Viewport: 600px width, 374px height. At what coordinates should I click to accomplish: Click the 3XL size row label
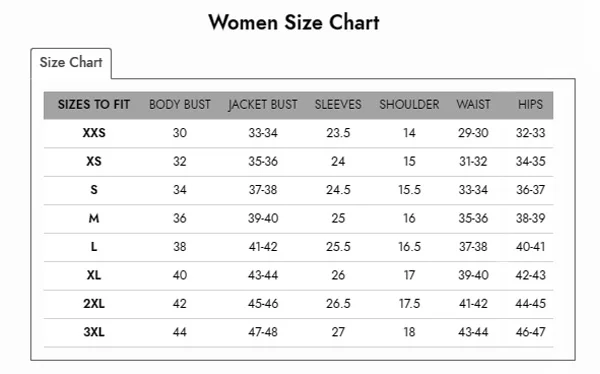[94, 332]
